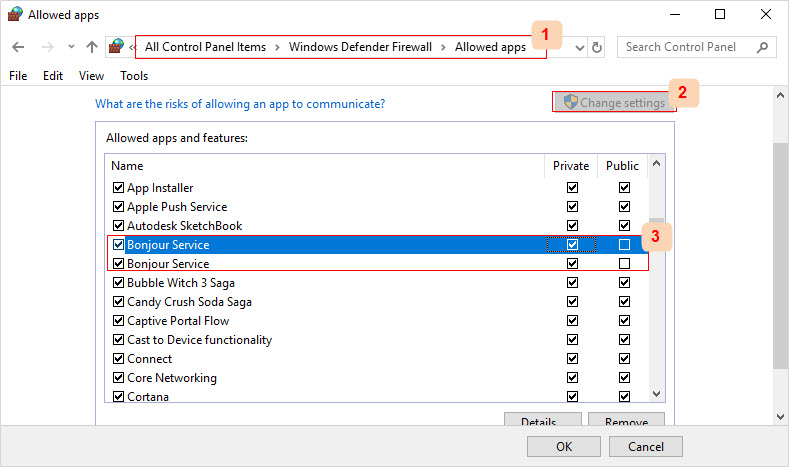789x467 pixels.
Task: Toggle Candy Crush Soda Saga Public checkbox
Action: [x=624, y=301]
